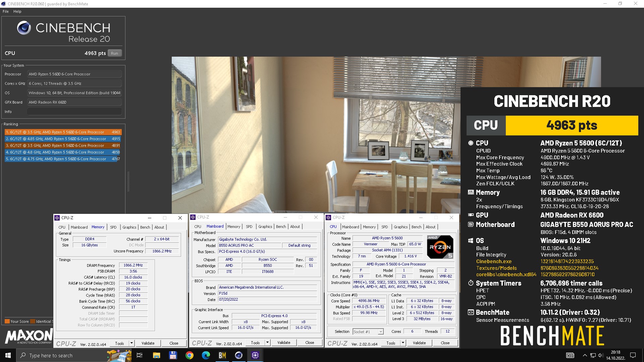The height and width of the screenshot is (362, 644).
Task: Open the Windows Start menu
Action: point(8,355)
